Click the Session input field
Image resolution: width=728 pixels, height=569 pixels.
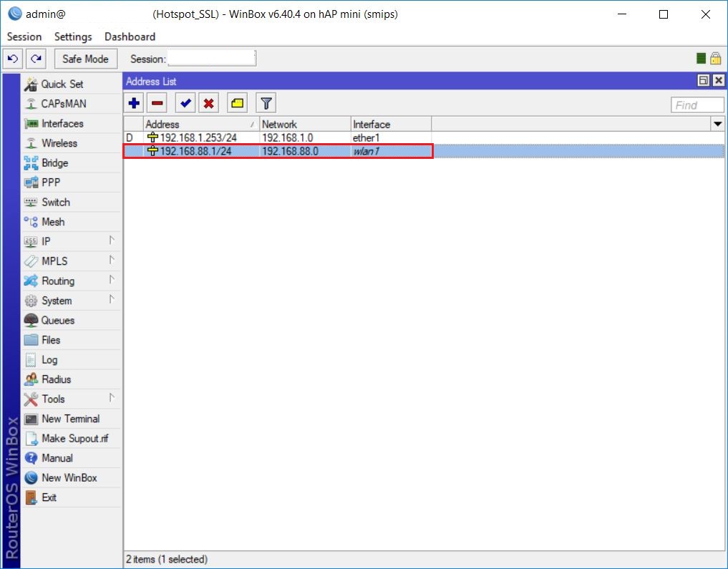click(x=211, y=59)
